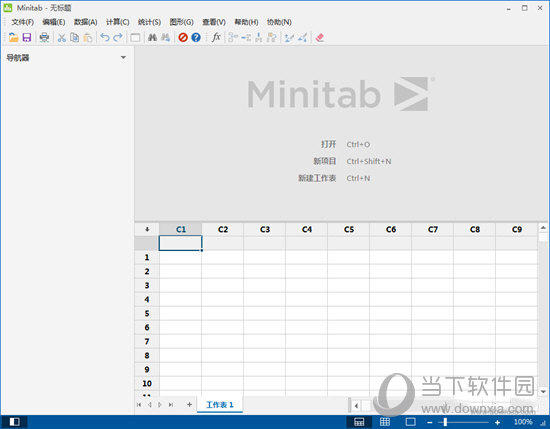Select the 工作表 1 tab
The width and height of the screenshot is (550, 429).
click(x=220, y=405)
